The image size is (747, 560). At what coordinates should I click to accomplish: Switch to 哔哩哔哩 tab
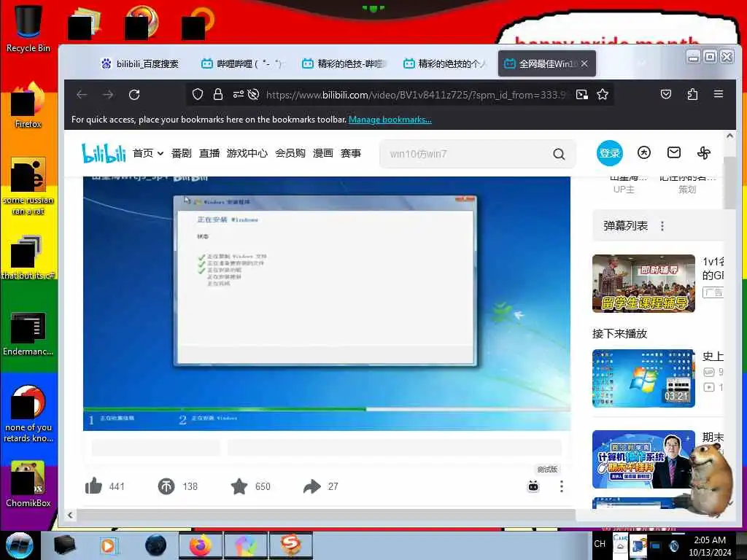(x=241, y=64)
